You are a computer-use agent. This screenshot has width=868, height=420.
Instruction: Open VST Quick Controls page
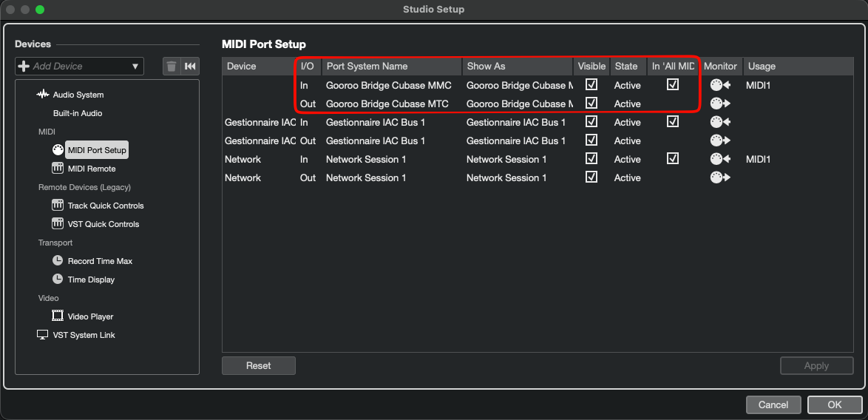(x=104, y=224)
